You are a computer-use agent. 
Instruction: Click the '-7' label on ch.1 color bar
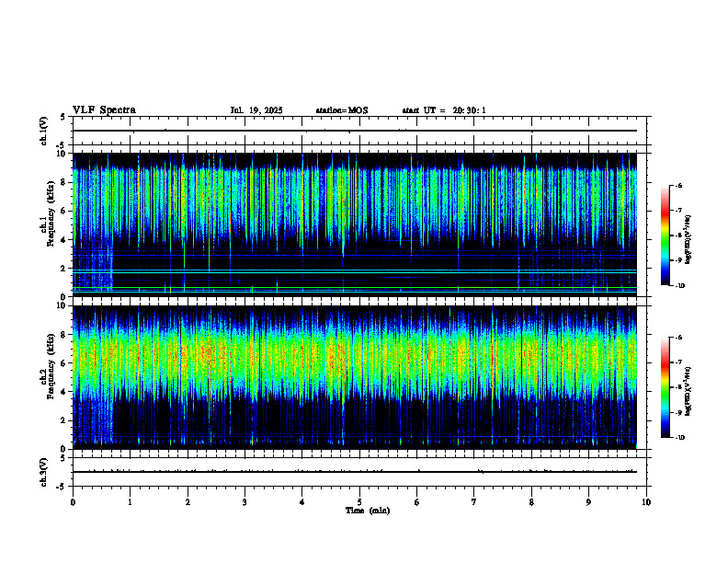click(679, 211)
